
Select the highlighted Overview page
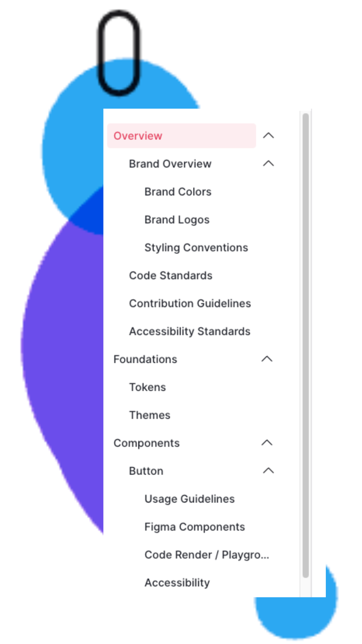point(138,136)
